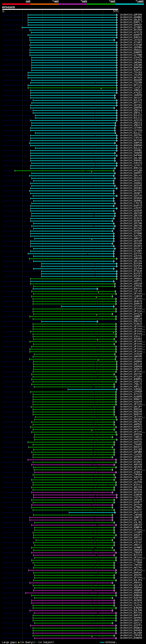This screenshot has width=146, height=644.
Task: Select label UniRef100_A9NSZ2
Action: (x=131, y=90)
